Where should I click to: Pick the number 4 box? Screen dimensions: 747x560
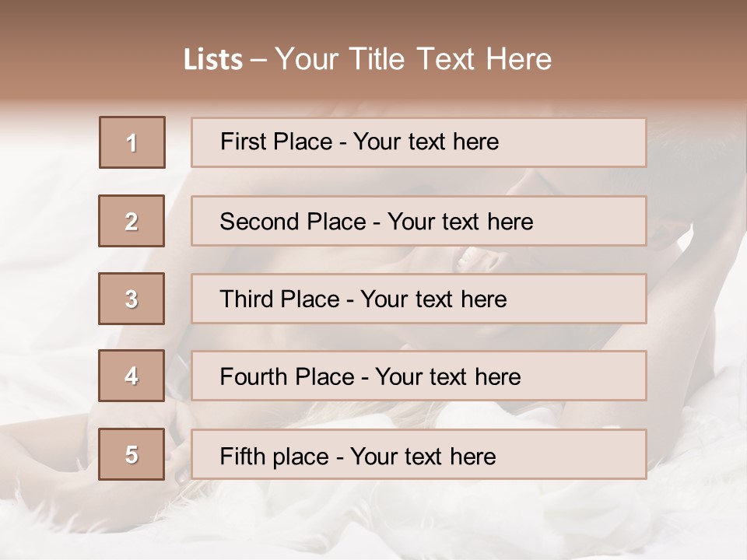[x=132, y=376]
